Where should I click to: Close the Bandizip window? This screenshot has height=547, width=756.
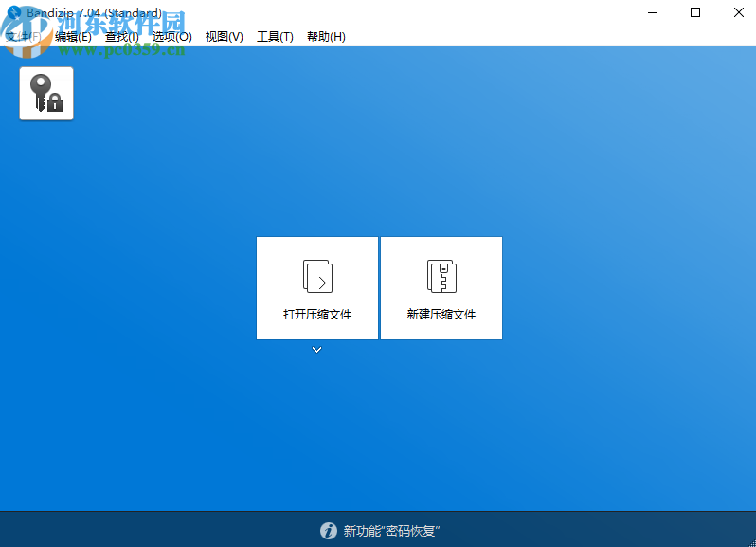tap(739, 12)
